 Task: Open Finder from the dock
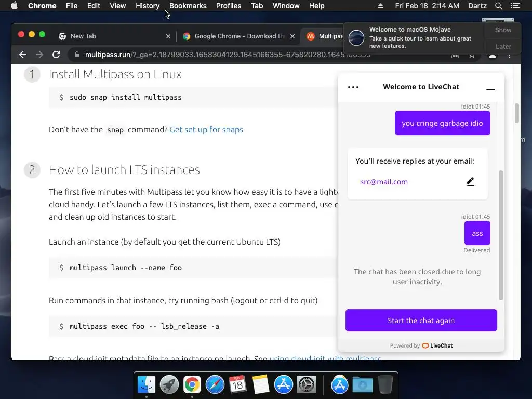(x=146, y=385)
